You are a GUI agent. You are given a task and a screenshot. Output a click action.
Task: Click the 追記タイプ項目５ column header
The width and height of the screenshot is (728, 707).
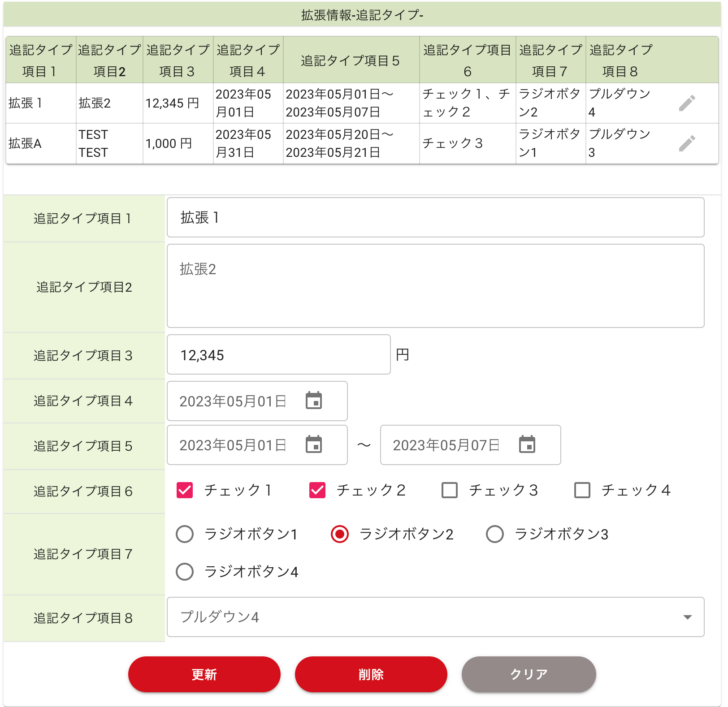tap(351, 60)
